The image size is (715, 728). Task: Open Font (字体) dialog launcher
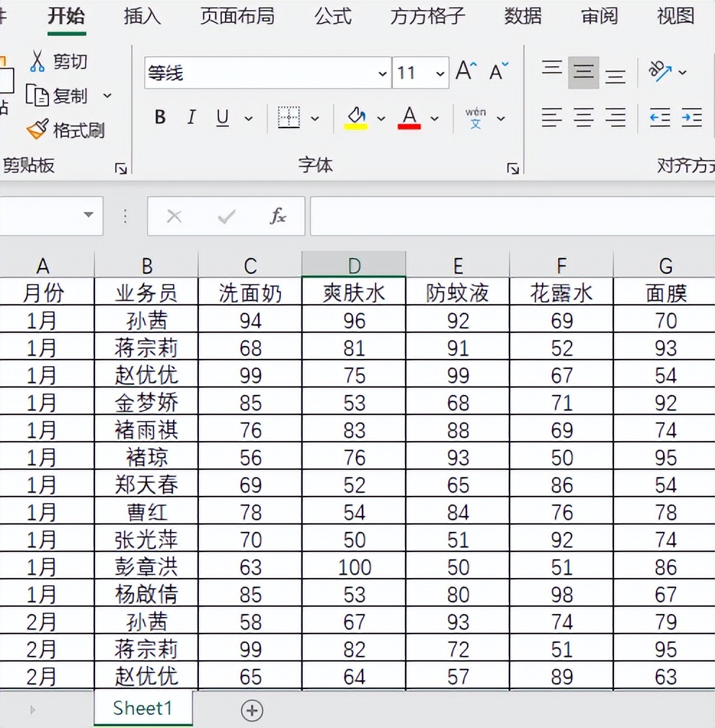pyautogui.click(x=512, y=169)
